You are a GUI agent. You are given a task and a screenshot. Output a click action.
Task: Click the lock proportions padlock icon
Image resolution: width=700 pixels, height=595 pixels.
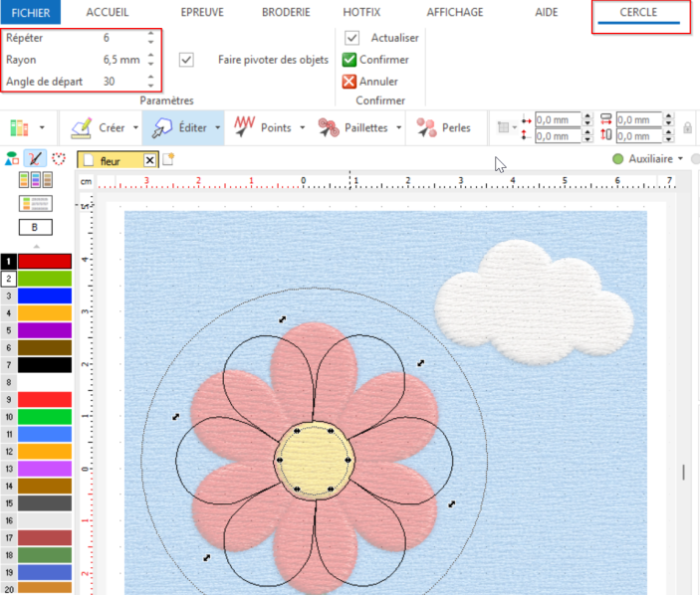(687, 127)
